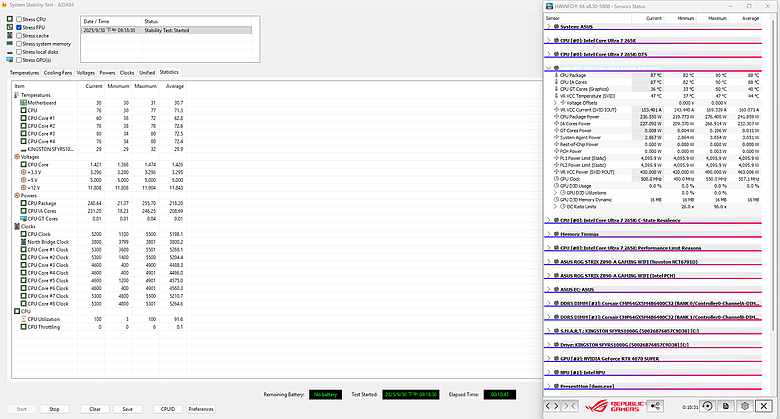Image resolution: width=780 pixels, height=419 pixels.
Task: Expand S.M.A.R.T.: KINGSTON sensor group
Action: tap(549, 330)
